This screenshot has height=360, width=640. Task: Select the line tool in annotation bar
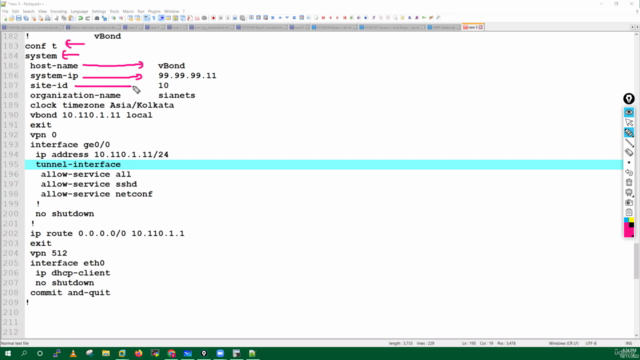click(x=629, y=143)
